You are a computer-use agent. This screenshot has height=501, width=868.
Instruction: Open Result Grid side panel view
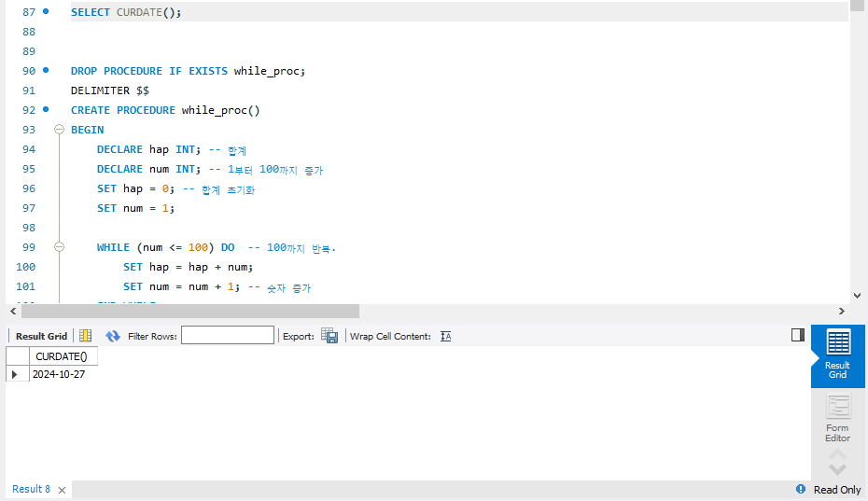[x=837, y=356]
